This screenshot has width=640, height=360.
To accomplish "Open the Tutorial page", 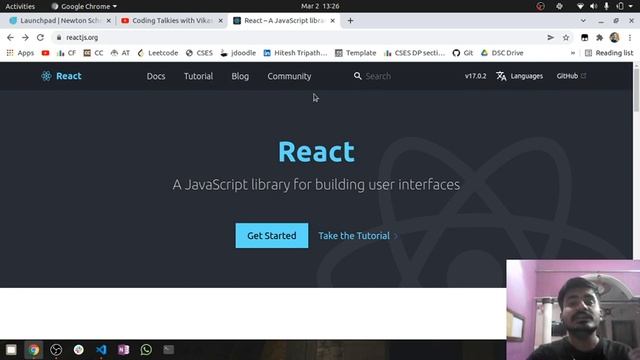I will click(198, 76).
